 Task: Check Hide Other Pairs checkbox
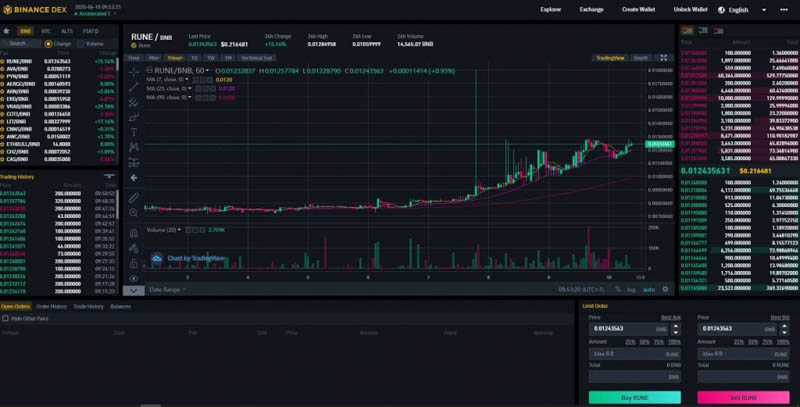(5, 318)
